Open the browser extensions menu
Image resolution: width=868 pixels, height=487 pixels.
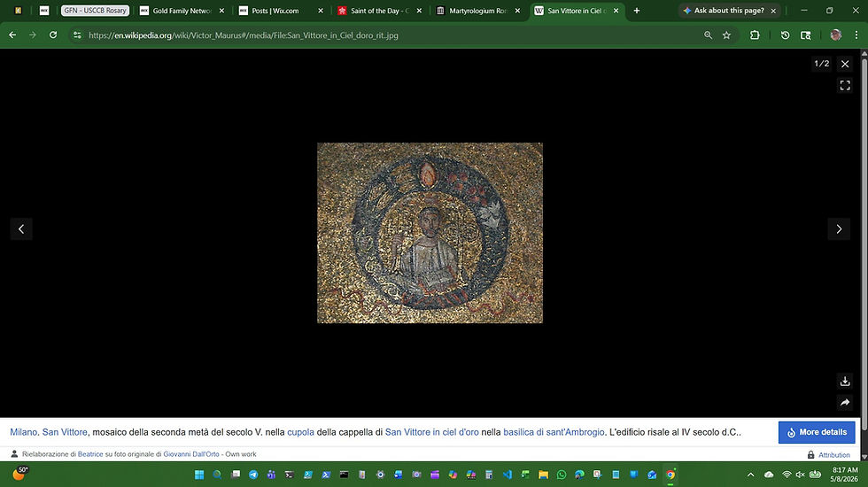755,35
